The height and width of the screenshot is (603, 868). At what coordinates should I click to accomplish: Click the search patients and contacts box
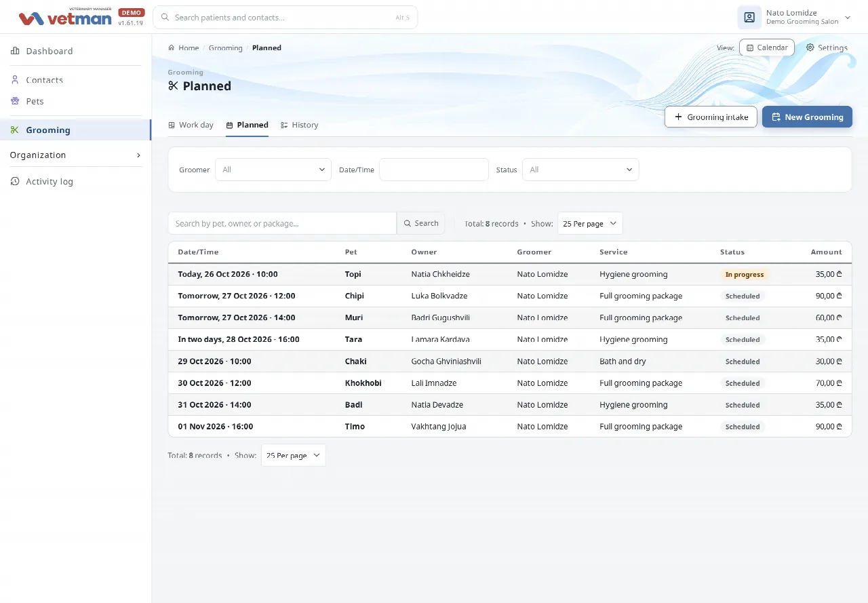click(x=285, y=18)
